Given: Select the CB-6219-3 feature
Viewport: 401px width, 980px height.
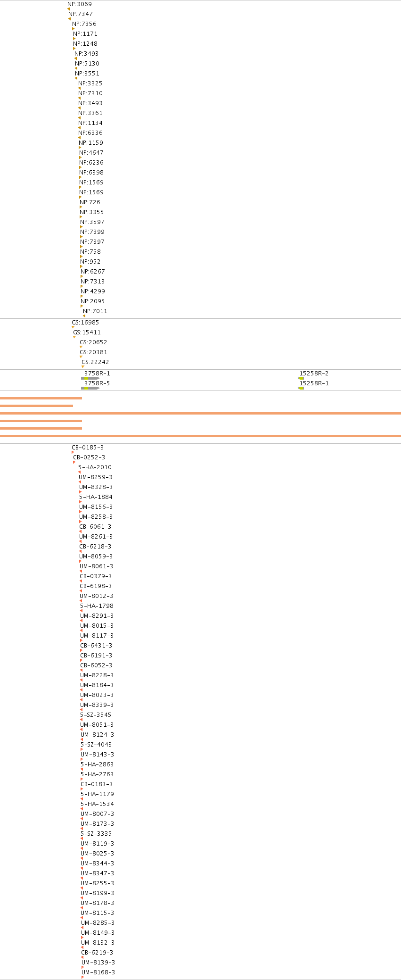Looking at the screenshot, I should [x=97, y=953].
